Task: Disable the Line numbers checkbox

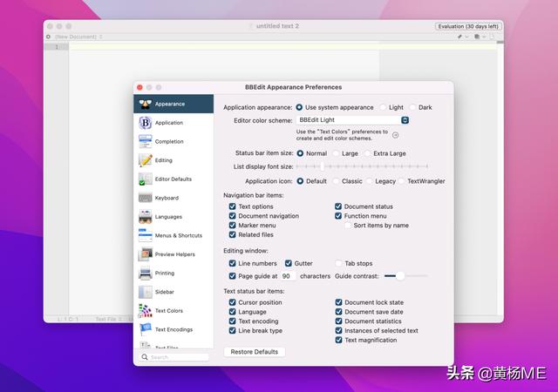Action: 233,263
